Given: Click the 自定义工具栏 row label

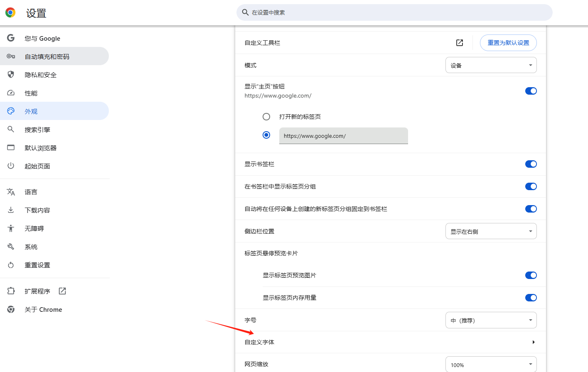Looking at the screenshot, I should coord(262,43).
